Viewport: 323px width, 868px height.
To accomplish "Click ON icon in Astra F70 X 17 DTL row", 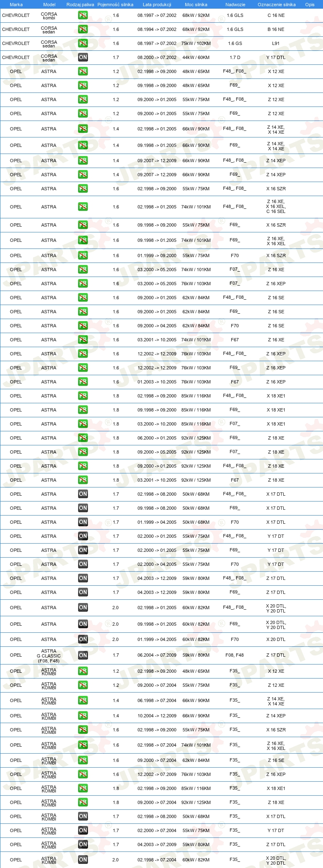I will (x=83, y=522).
